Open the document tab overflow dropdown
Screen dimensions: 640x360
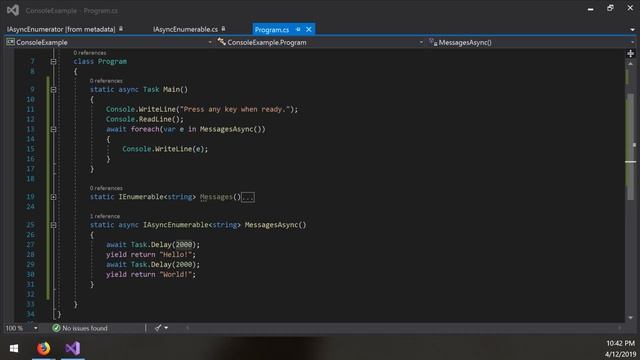point(632,30)
